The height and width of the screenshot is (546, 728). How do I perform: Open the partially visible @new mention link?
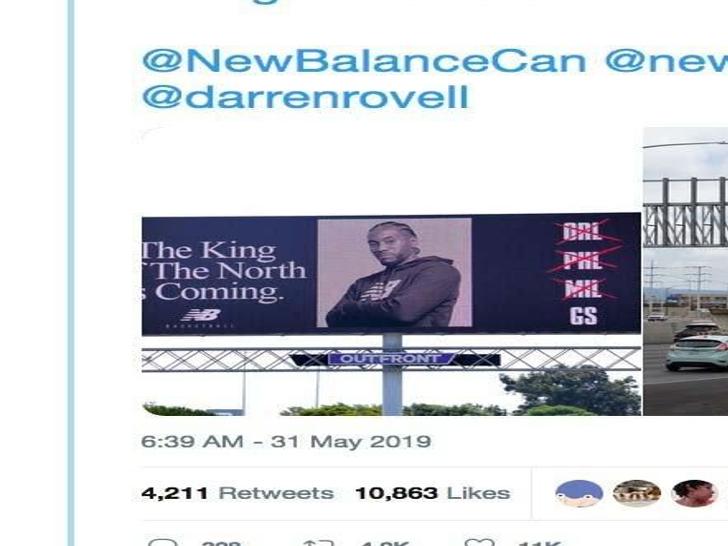pyautogui.click(x=667, y=61)
